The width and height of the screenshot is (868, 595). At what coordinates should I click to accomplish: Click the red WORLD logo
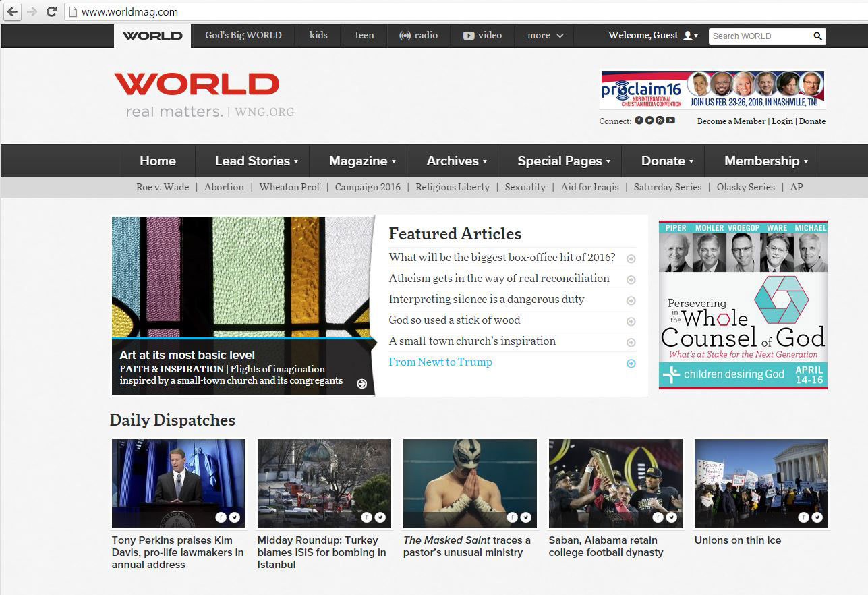click(x=197, y=84)
